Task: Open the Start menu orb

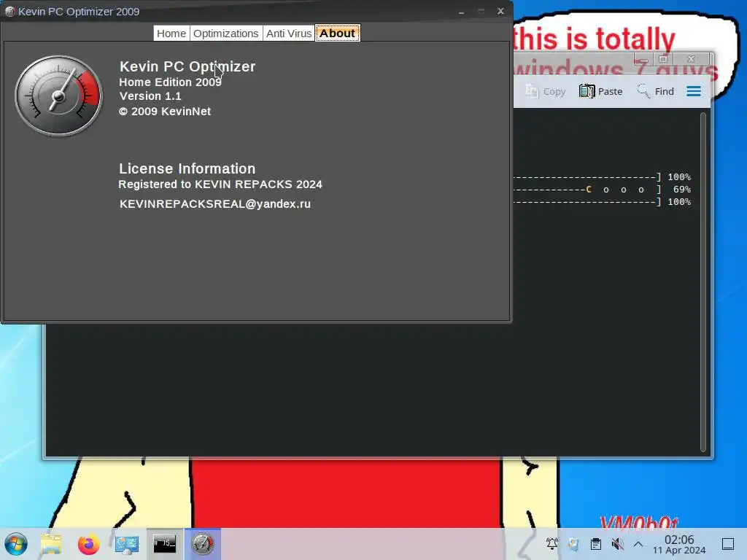Action: coord(16,544)
